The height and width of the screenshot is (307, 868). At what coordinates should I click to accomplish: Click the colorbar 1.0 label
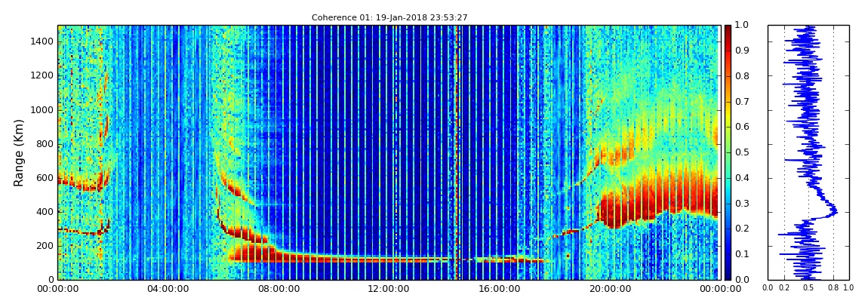740,26
